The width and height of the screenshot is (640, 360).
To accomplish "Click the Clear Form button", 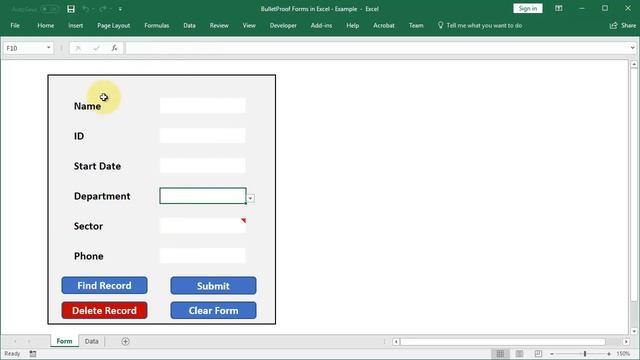I will 213,310.
